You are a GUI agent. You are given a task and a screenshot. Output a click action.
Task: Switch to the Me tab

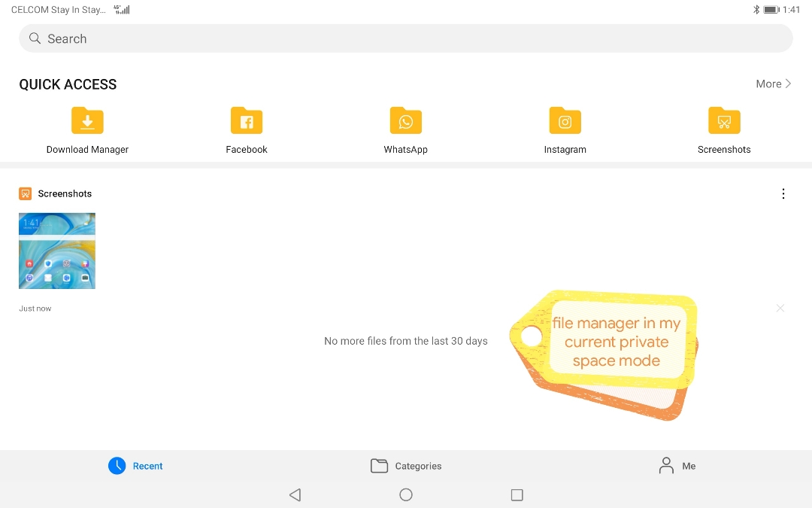(677, 466)
